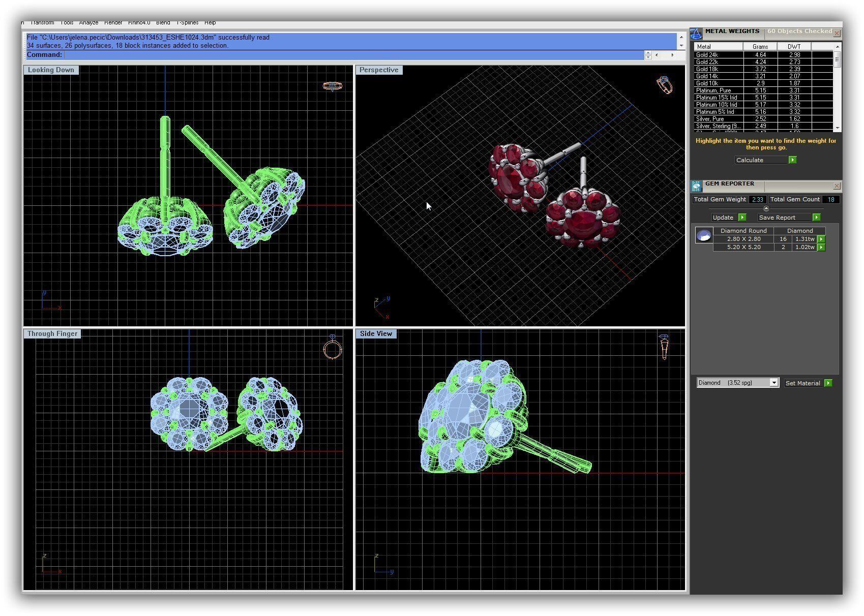
Task: Click green arrow on the 5.20 X 5.20 row
Action: (x=821, y=247)
